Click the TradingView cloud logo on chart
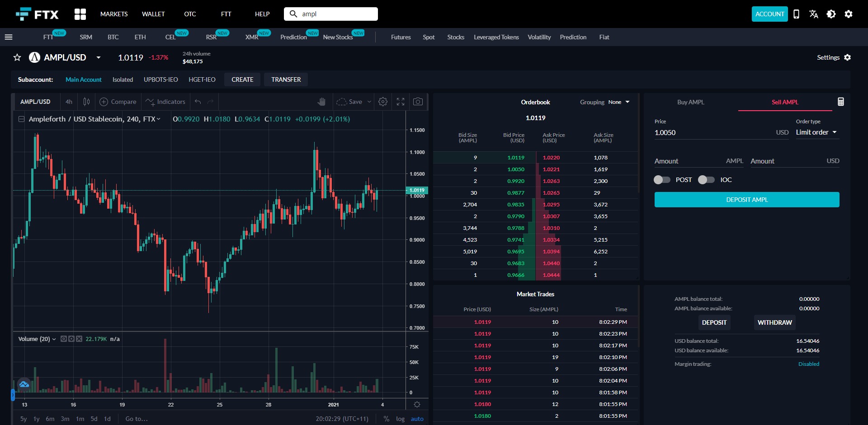Image resolution: width=868 pixels, height=425 pixels. click(24, 384)
